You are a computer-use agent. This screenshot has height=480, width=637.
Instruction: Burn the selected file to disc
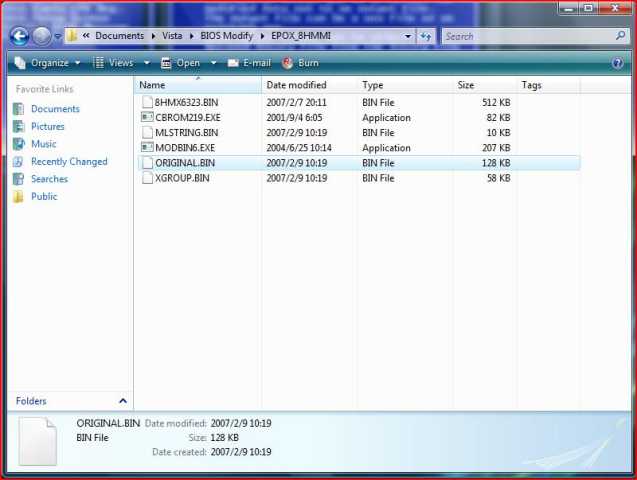[x=300, y=63]
